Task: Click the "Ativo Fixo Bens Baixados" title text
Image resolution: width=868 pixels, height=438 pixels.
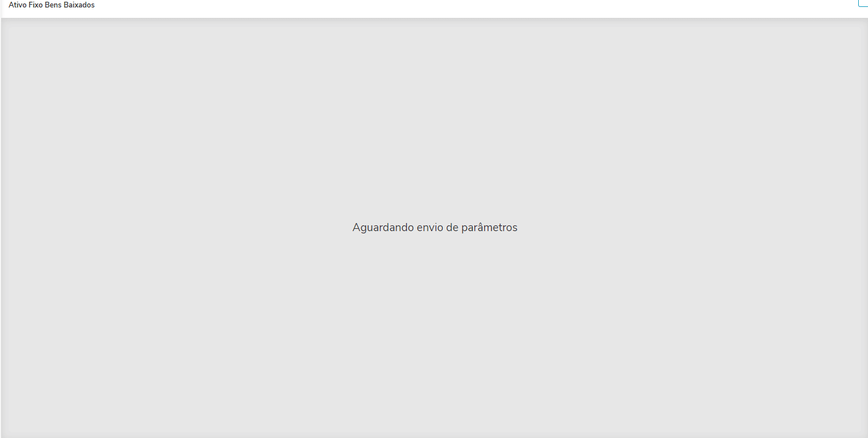Action: tap(51, 5)
